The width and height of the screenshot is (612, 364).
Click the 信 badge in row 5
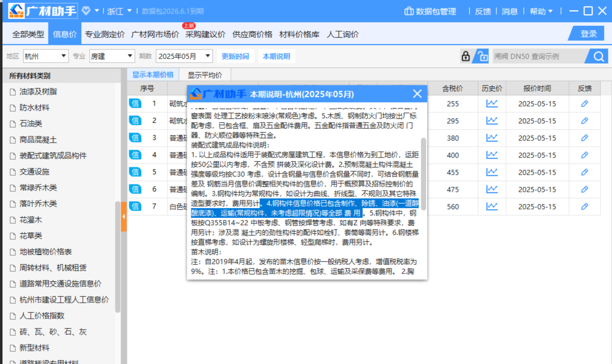[135, 172]
